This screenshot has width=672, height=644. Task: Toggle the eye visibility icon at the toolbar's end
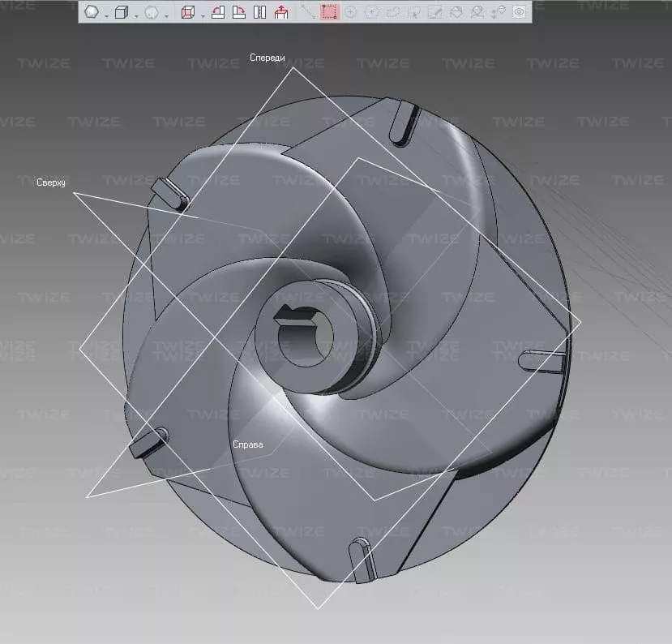point(520,12)
